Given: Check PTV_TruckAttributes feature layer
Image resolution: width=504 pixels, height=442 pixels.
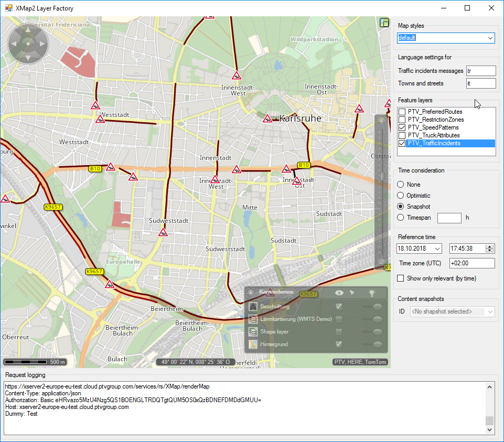Looking at the screenshot, I should [402, 135].
